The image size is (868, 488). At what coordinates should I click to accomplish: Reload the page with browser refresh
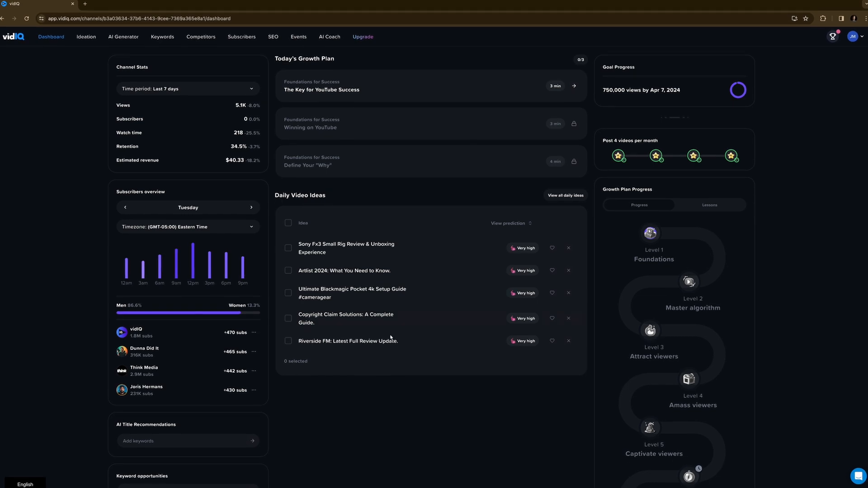[27, 19]
